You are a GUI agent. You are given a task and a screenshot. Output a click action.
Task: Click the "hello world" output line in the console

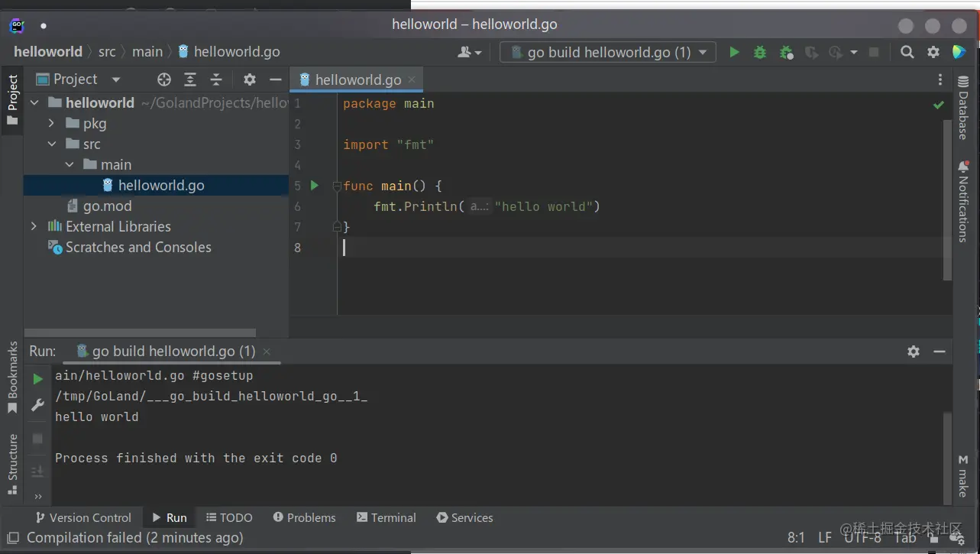click(97, 417)
